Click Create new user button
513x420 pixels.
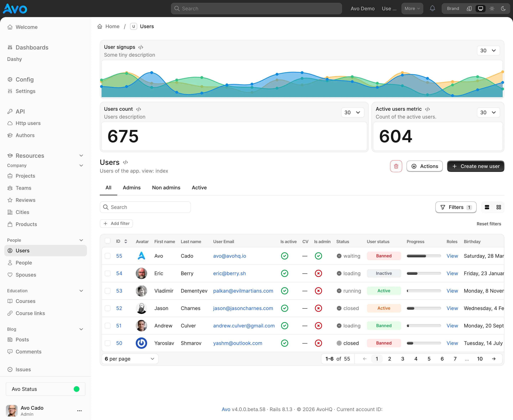pos(475,166)
